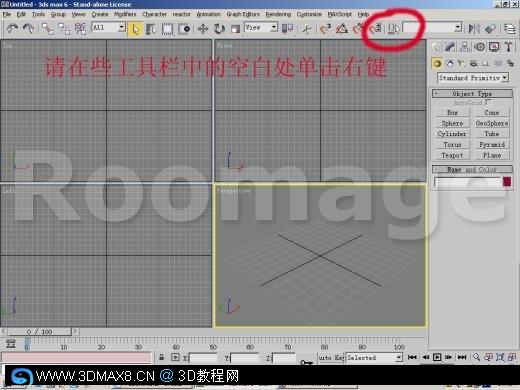The image size is (520, 390).
Task: Toggle the Auto Key button
Action: click(331, 358)
